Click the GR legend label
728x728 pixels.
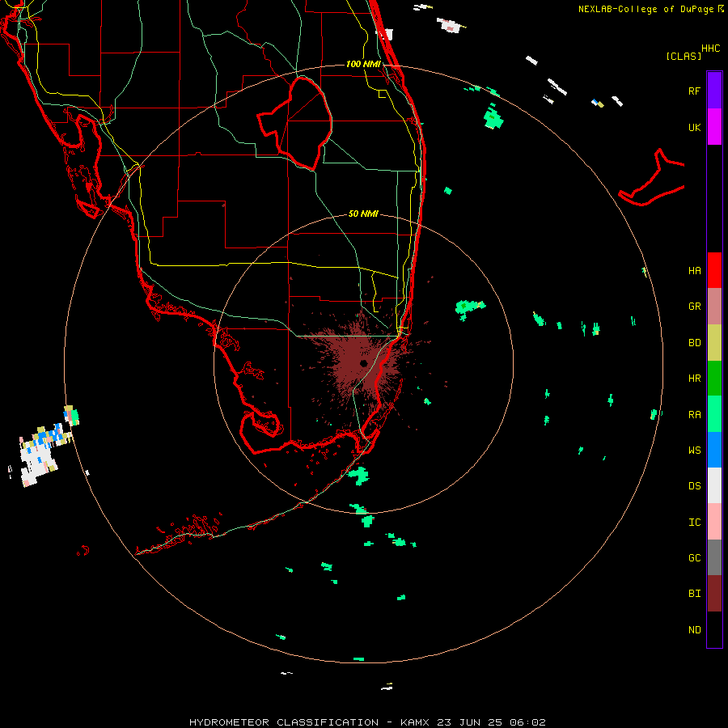(x=694, y=307)
